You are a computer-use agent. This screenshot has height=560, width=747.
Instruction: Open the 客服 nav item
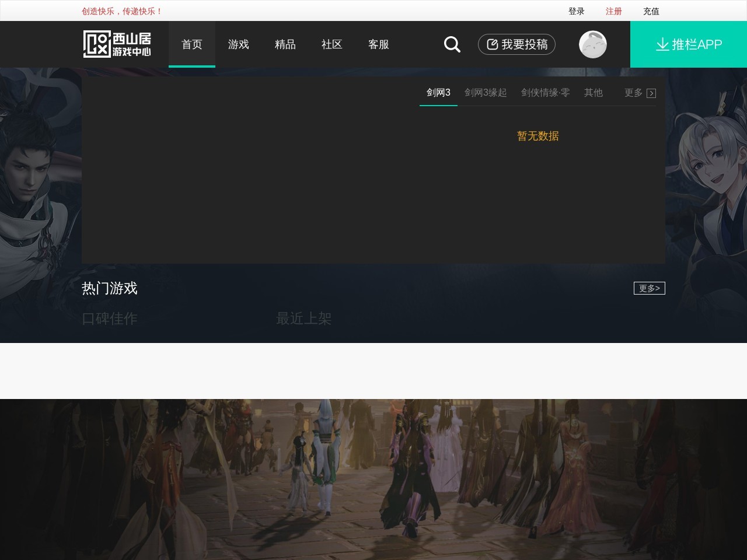click(379, 44)
